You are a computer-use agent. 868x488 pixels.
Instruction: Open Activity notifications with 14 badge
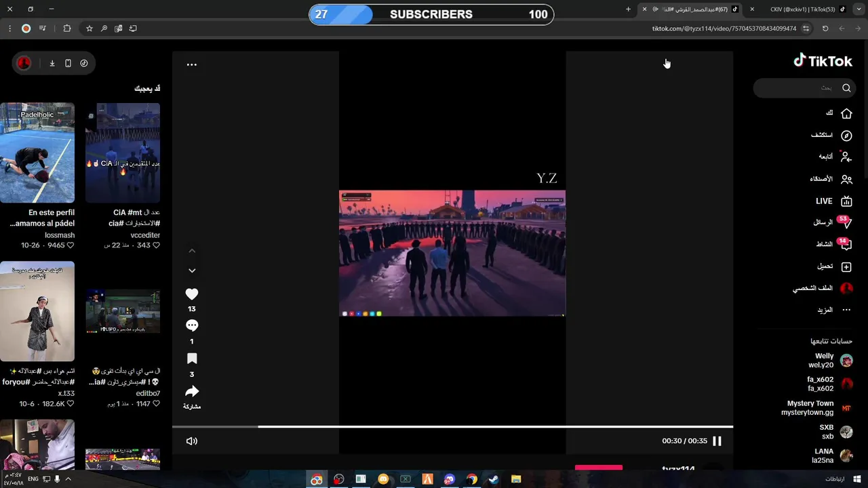833,244
